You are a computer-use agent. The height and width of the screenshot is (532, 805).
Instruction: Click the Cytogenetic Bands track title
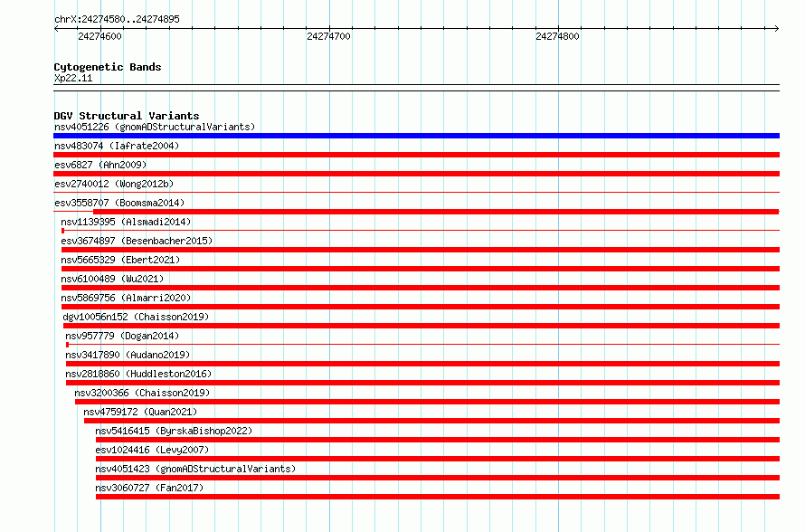point(108,67)
